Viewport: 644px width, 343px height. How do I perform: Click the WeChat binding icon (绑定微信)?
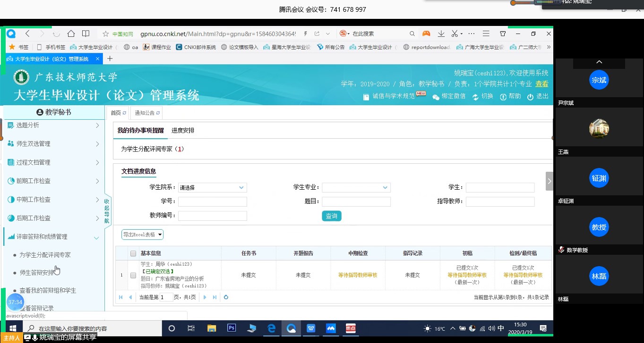(436, 96)
